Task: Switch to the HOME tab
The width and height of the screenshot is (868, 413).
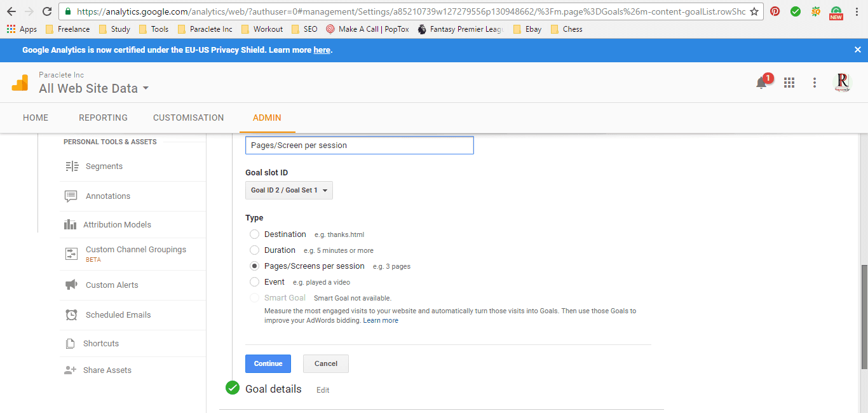Action: coord(36,118)
